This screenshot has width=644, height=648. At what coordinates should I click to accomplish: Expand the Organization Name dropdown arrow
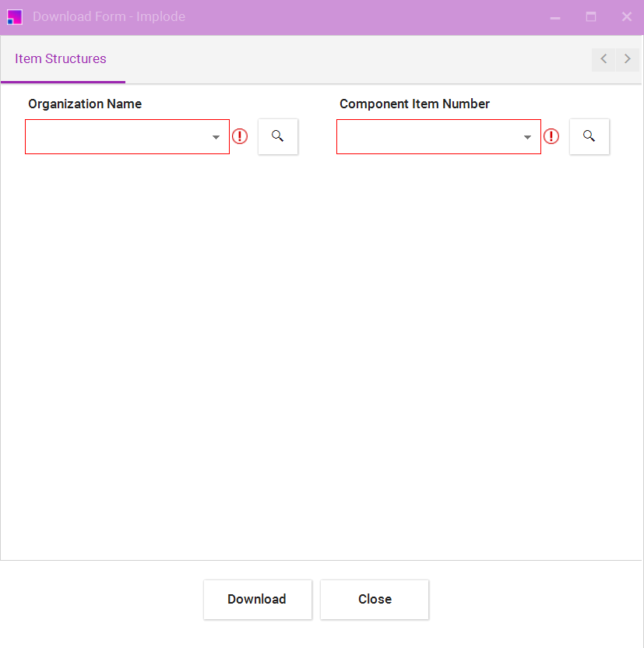(x=216, y=137)
